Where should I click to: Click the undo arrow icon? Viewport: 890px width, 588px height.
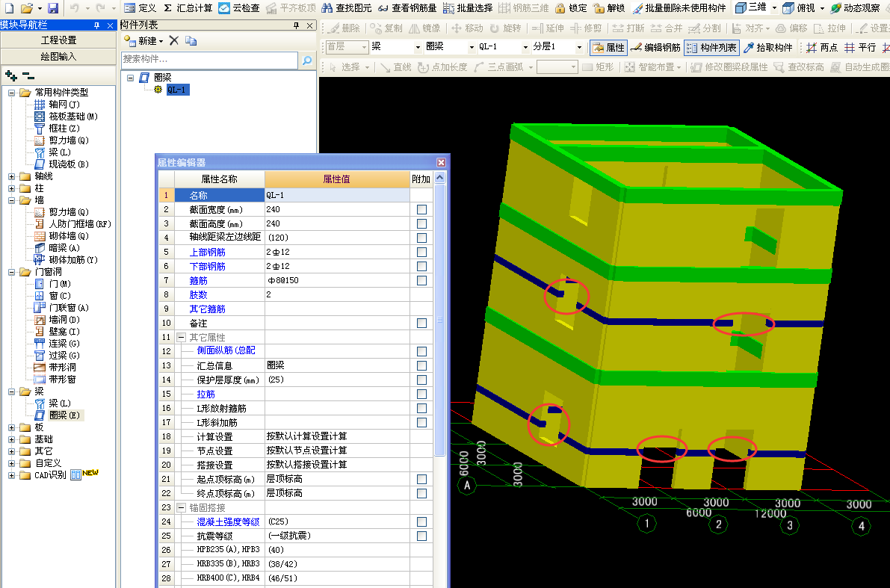(75, 8)
